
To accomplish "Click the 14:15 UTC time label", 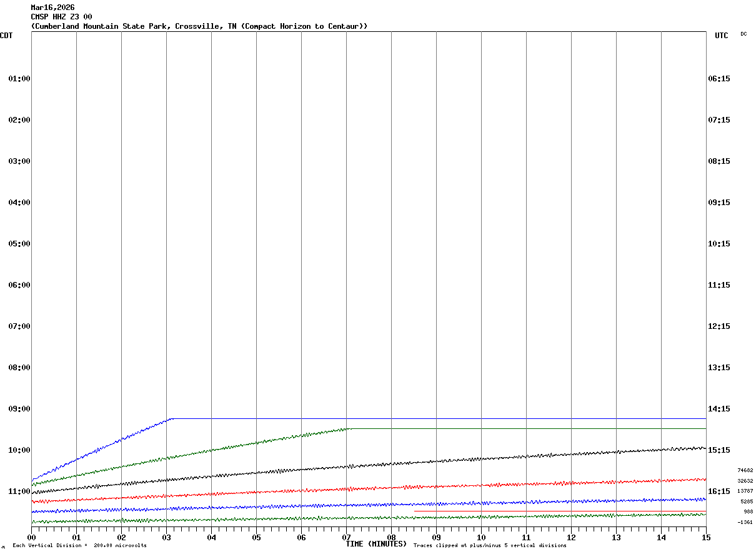I will click(x=719, y=409).
